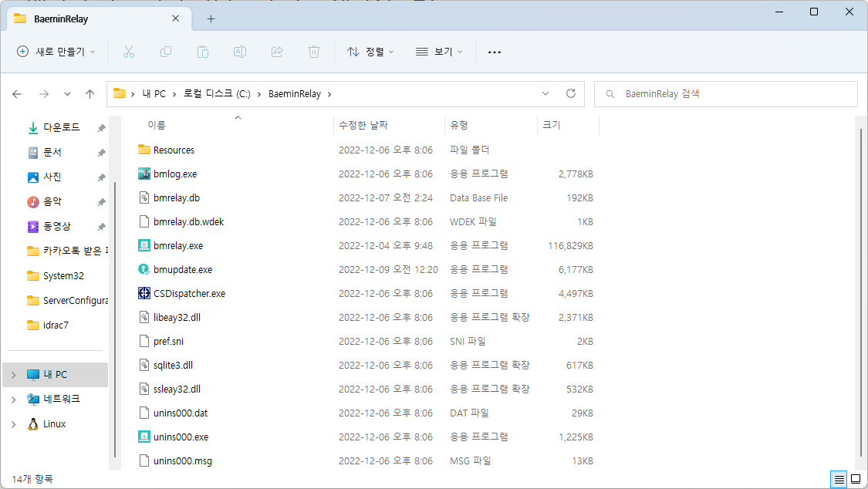Open 음악 in the sidebar
The width and height of the screenshot is (868, 489).
(52, 202)
